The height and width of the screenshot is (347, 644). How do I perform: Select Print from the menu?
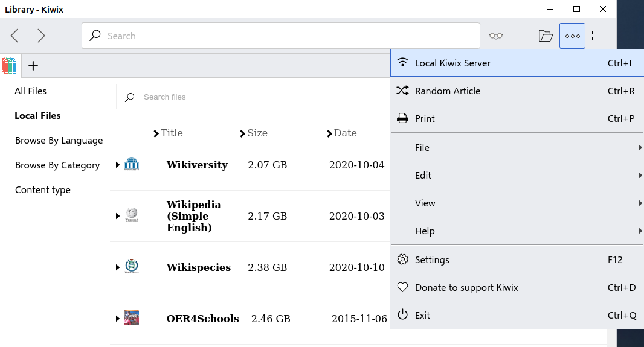click(517, 118)
